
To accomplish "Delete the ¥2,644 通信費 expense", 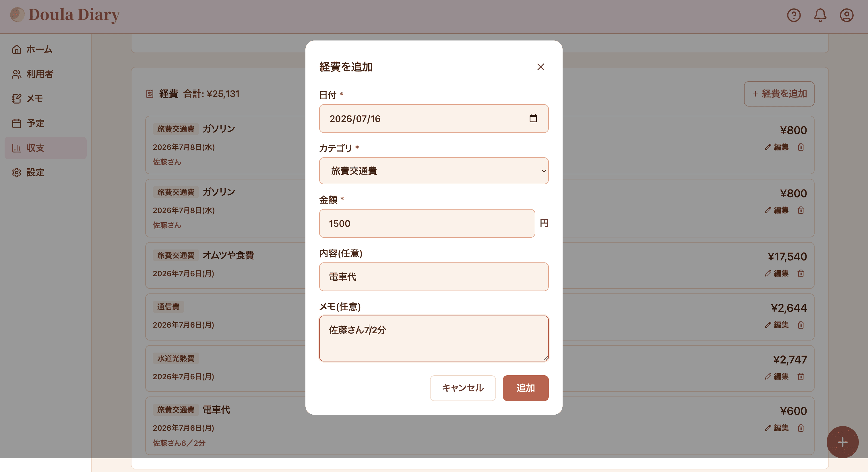I will click(801, 325).
